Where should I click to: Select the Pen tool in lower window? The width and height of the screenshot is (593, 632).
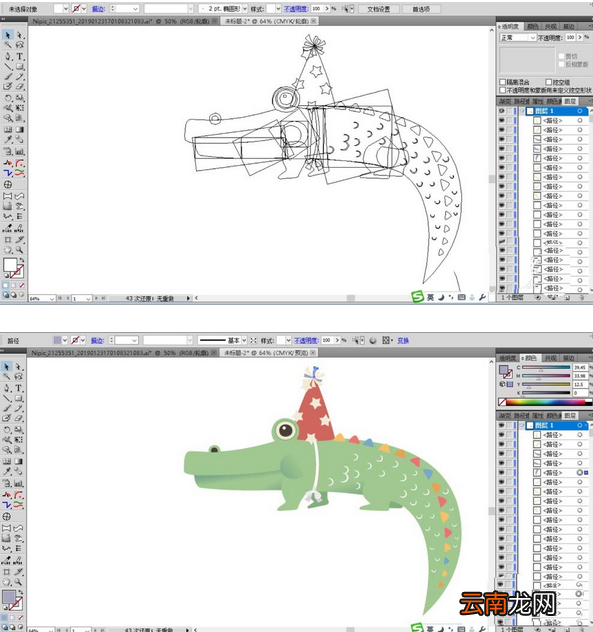coord(7,388)
